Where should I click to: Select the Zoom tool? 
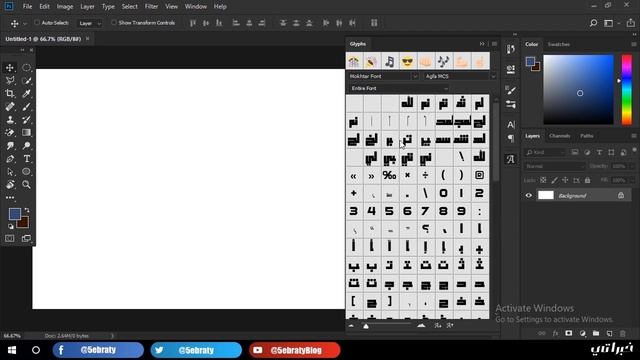(27, 184)
